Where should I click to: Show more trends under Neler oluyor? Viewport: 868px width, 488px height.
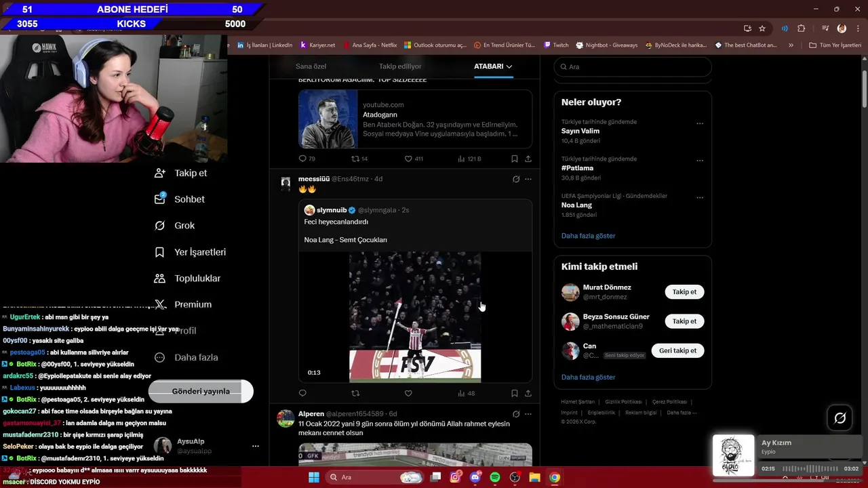pos(588,236)
